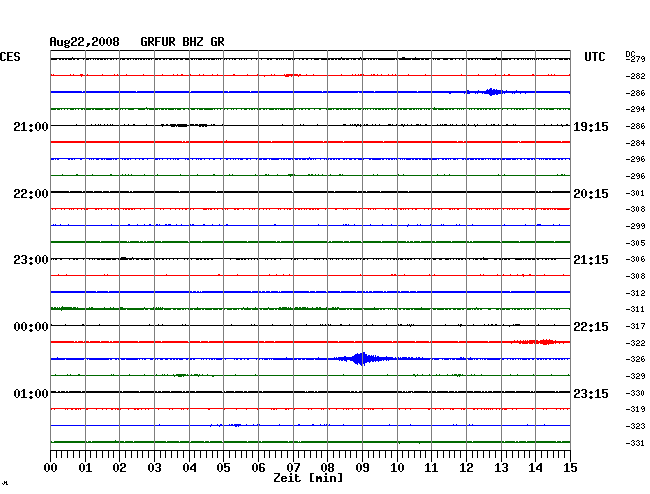Screen dimensions: 650x494
Task: Select the x-axis minute label 15
Action: 570,467
